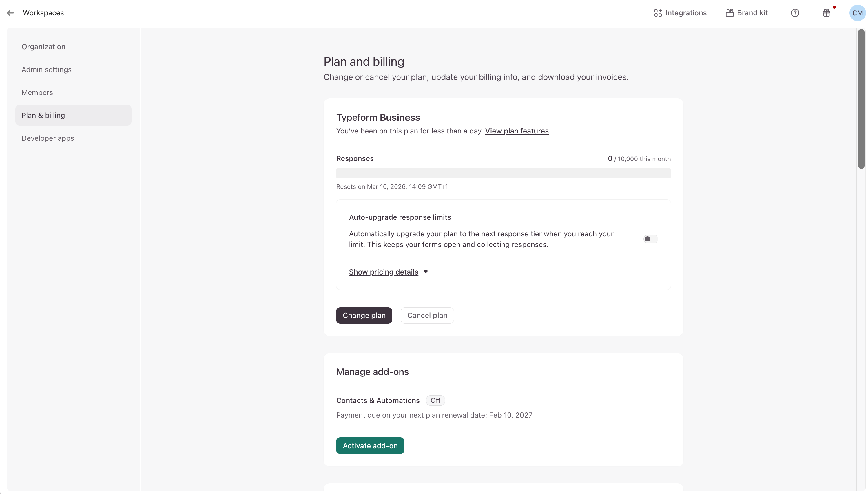The width and height of the screenshot is (868, 494).
Task: Open the Integrations grid icon
Action: point(658,13)
